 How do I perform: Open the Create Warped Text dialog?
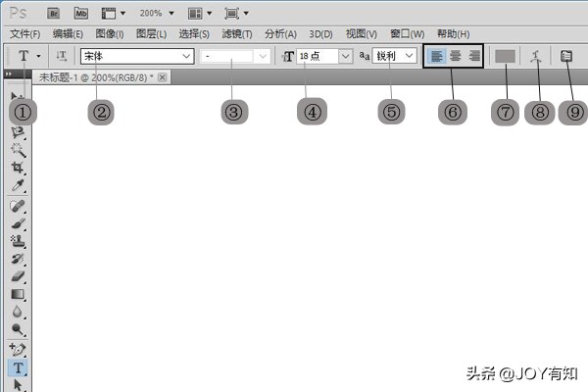click(537, 56)
